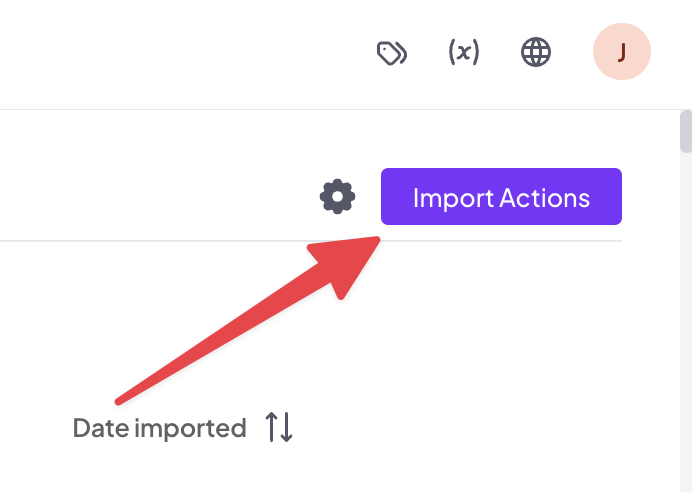Open settings via the gear icon

pos(337,196)
